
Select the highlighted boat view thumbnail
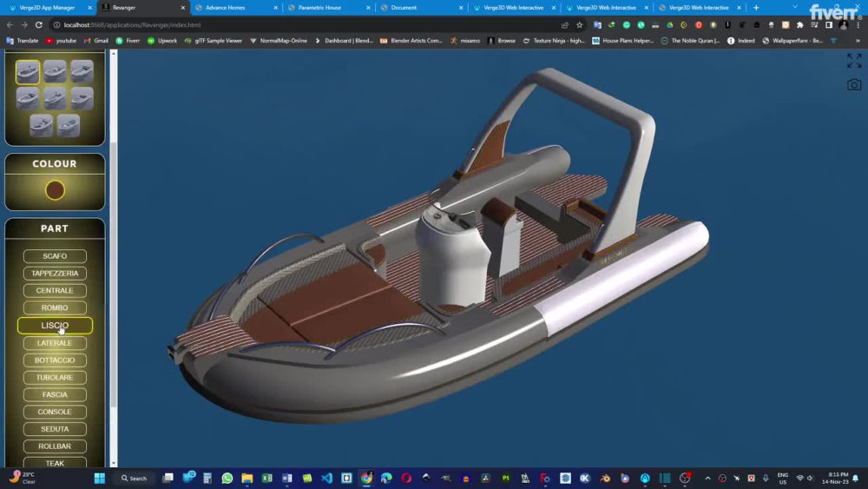click(x=28, y=72)
